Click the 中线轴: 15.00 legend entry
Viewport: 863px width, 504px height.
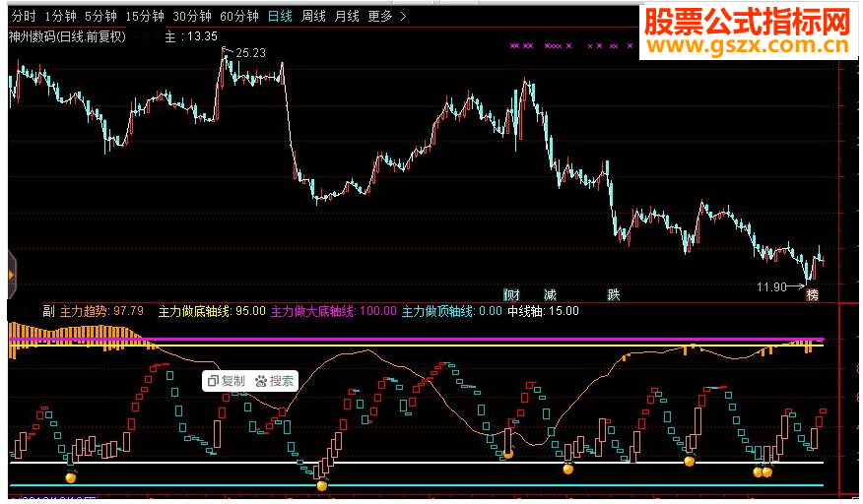pyautogui.click(x=543, y=311)
